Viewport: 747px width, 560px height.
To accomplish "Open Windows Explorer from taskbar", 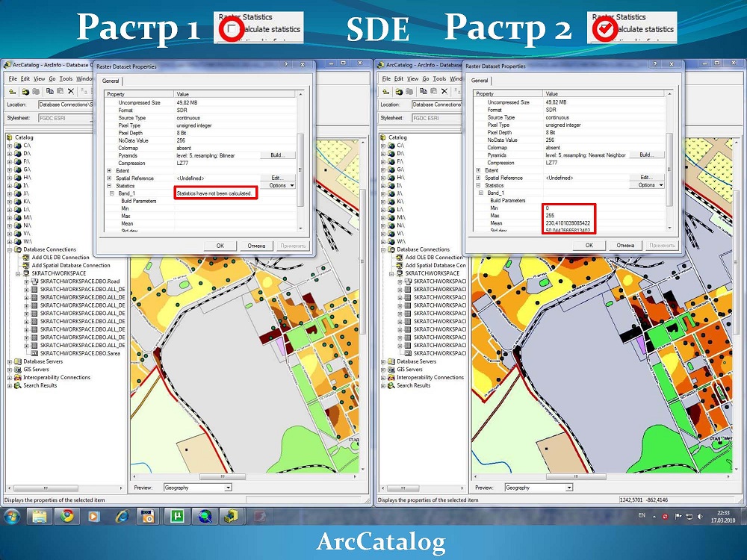I will coord(40,516).
